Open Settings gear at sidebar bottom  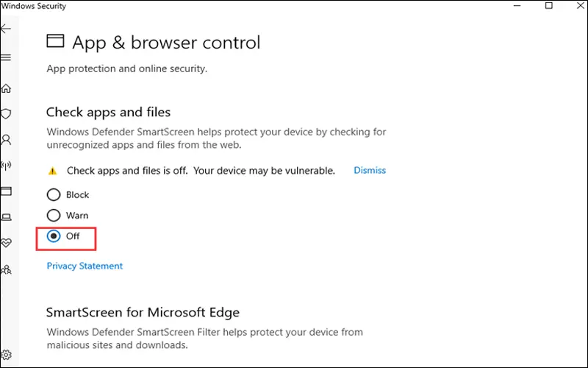click(6, 355)
